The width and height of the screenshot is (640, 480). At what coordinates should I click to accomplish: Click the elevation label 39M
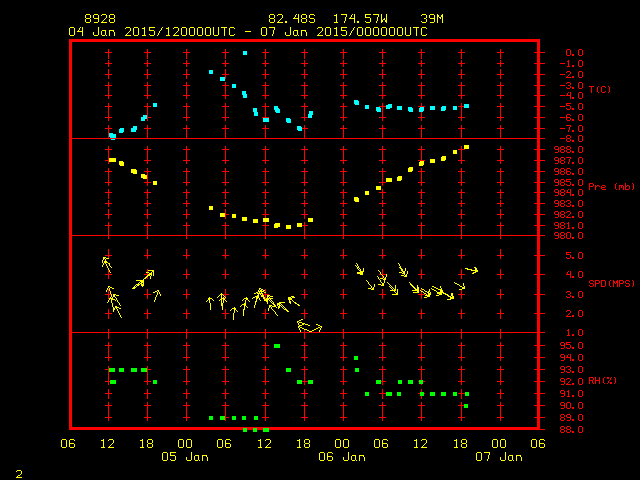pos(432,19)
